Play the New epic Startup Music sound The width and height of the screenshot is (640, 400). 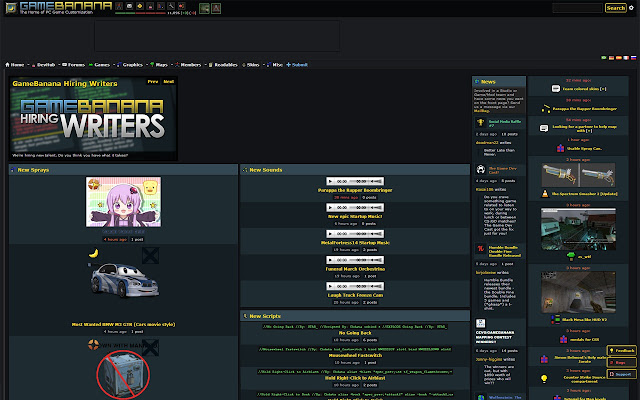pos(330,207)
